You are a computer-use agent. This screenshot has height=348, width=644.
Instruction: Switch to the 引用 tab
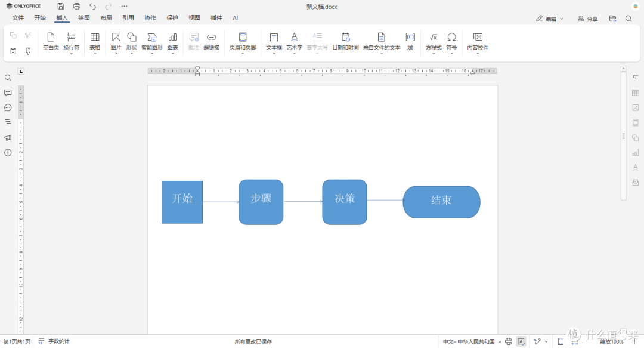pos(128,18)
